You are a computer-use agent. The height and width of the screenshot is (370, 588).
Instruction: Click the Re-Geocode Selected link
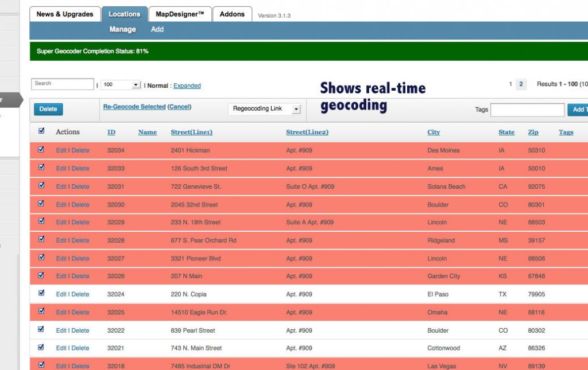[134, 107]
